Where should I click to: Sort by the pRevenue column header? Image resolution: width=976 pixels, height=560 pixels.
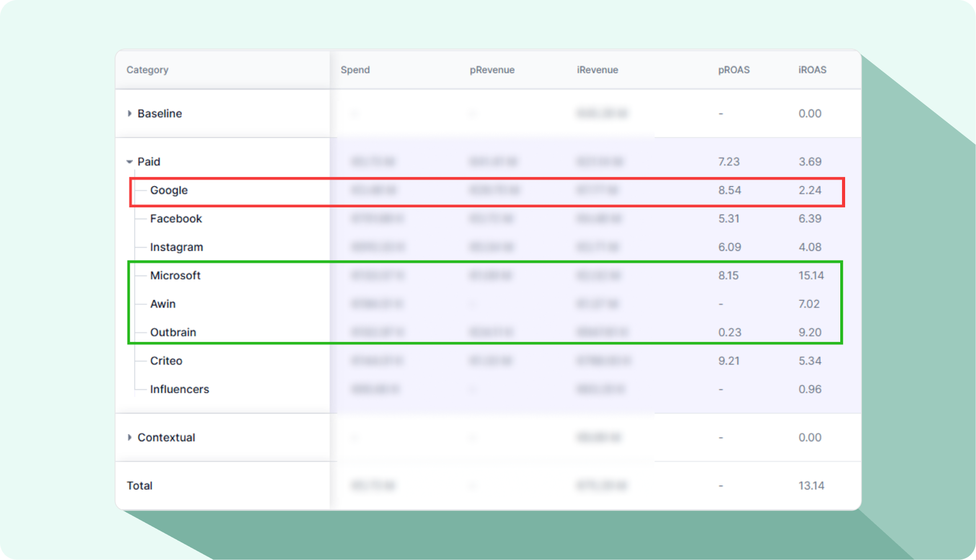[491, 70]
